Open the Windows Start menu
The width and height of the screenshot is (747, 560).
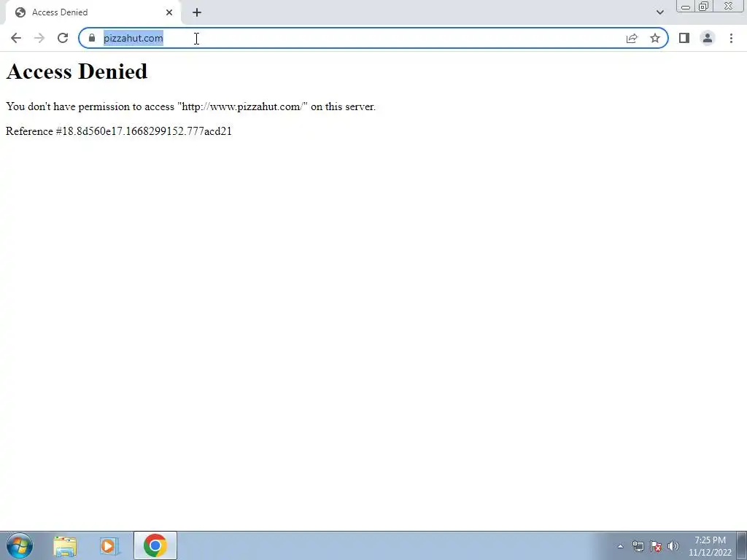tap(19, 545)
